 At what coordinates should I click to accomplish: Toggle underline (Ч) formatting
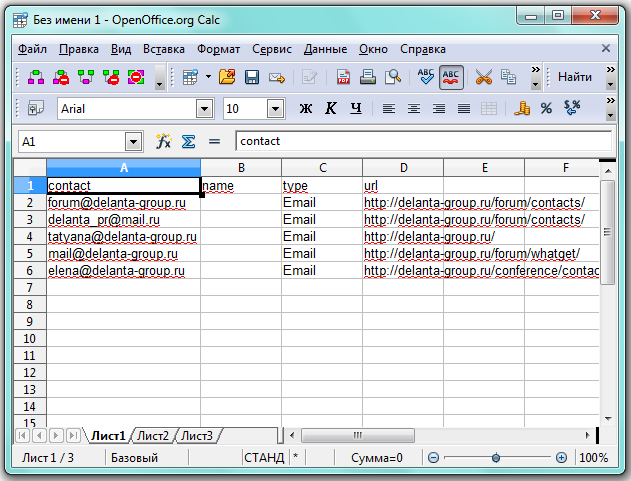coord(356,108)
